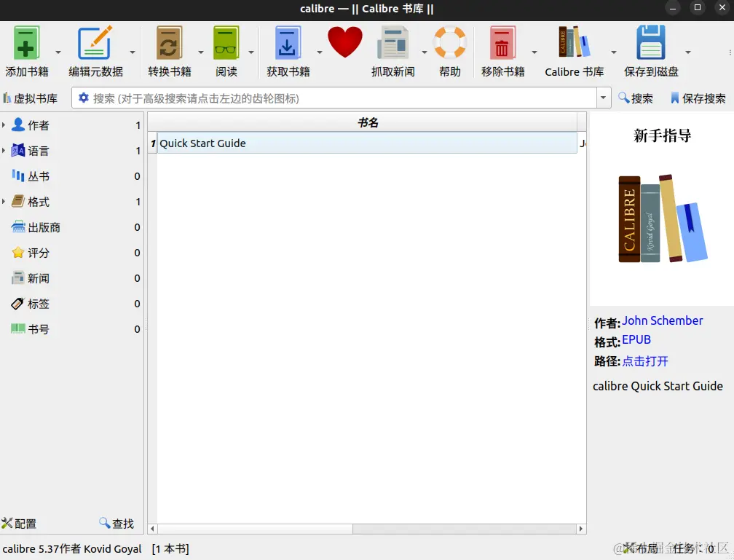Open dropdown arrow next to 抓取新闻

[x=425, y=52]
